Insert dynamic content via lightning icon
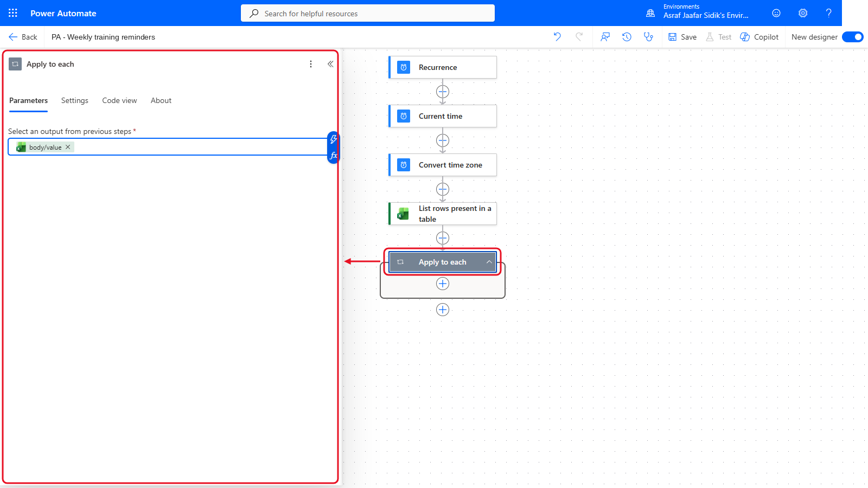Screen dimensions: 868x488 tap(334, 139)
